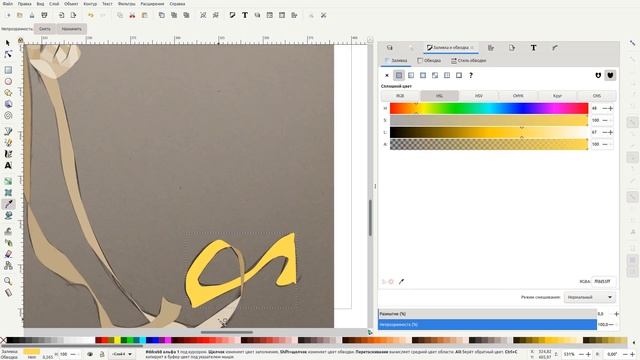
Task: Select the Node editing tool
Action: click(8, 54)
